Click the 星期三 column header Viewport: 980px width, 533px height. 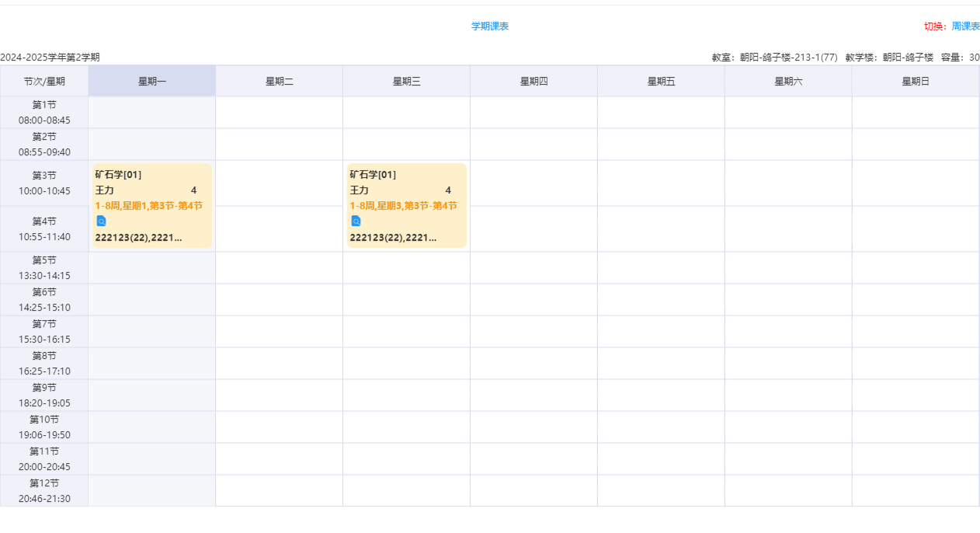406,82
